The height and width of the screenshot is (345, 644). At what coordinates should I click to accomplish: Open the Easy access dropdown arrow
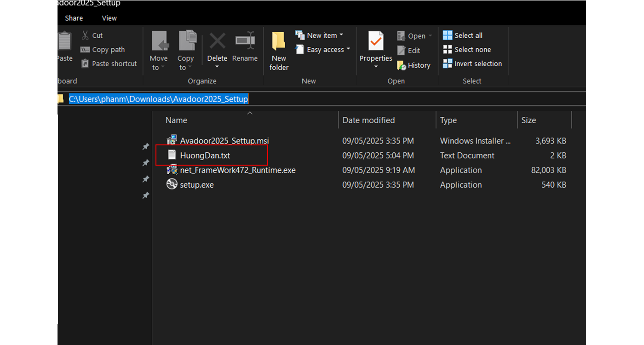coord(348,49)
